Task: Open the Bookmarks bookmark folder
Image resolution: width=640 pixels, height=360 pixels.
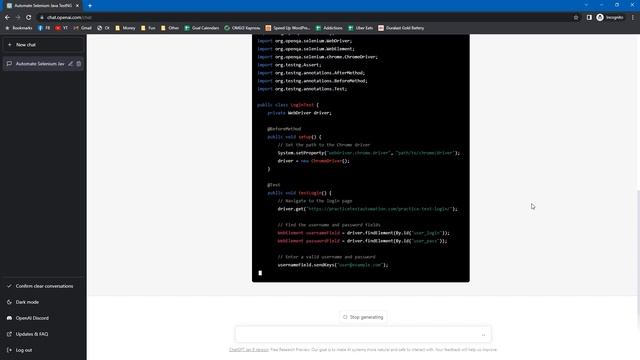Action: [18, 28]
